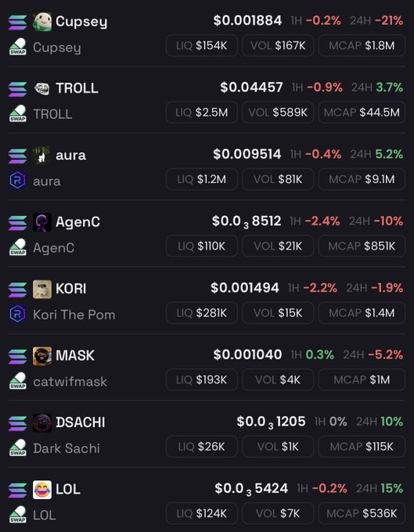The image size is (414, 532).
Task: Click the LOL price $0.0₃5424
Action: pos(251,489)
